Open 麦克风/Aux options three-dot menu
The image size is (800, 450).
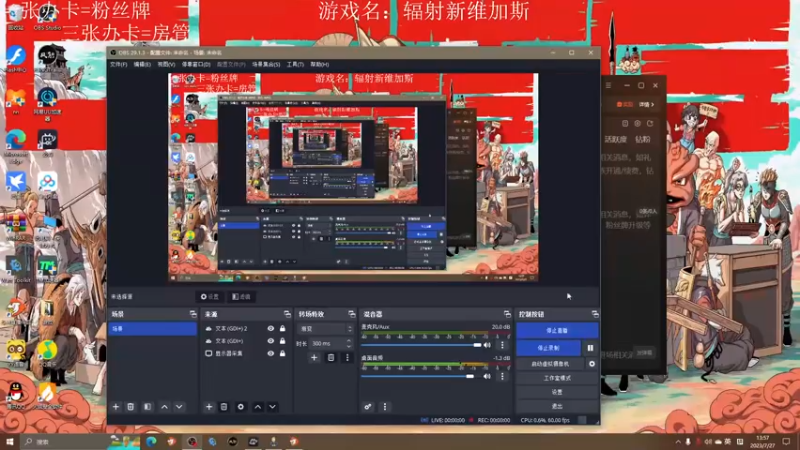502,345
